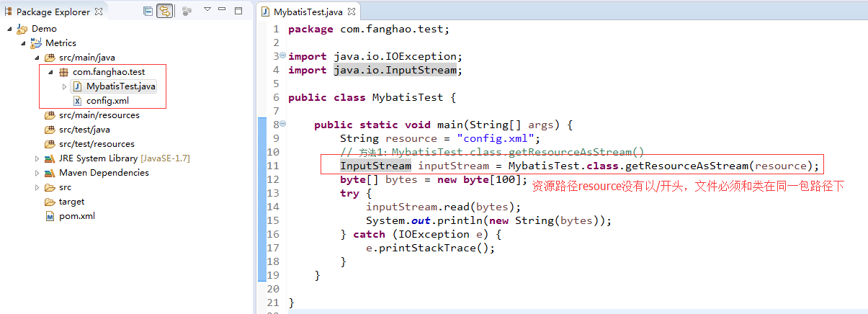Screen dimensions: 868x314
Task: Close the MybatisTest.java editor tab
Action: tap(351, 12)
